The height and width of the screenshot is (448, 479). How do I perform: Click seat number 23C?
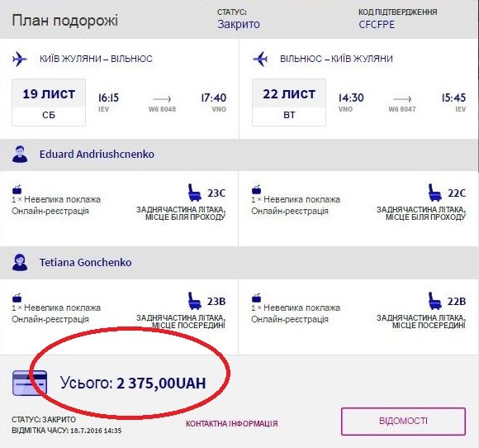coord(216,193)
